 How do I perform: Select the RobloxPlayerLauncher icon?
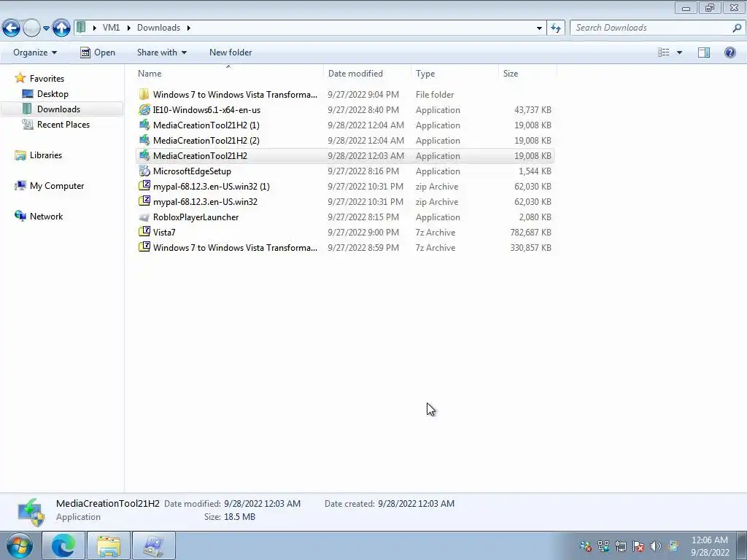144,217
